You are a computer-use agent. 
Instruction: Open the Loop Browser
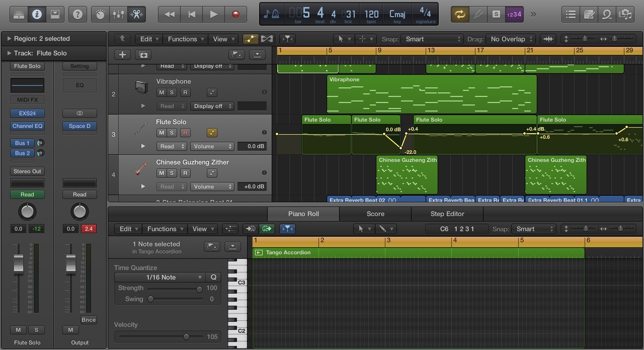click(x=607, y=14)
